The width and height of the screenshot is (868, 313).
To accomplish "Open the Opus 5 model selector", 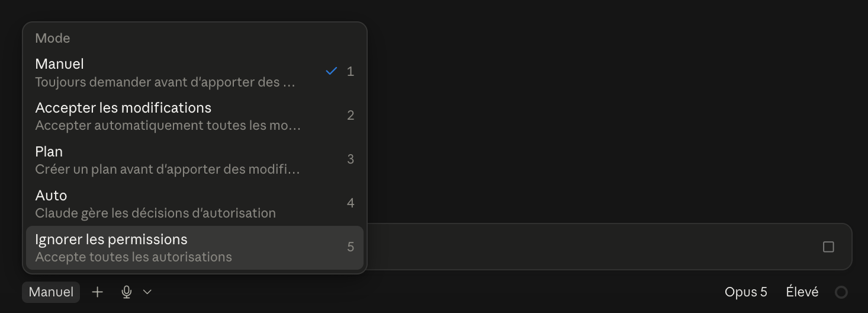I will (745, 292).
